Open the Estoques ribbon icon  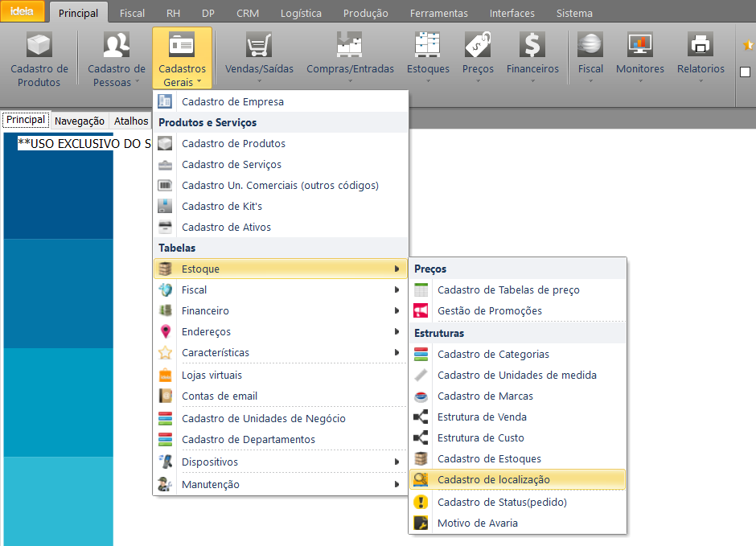(x=428, y=47)
